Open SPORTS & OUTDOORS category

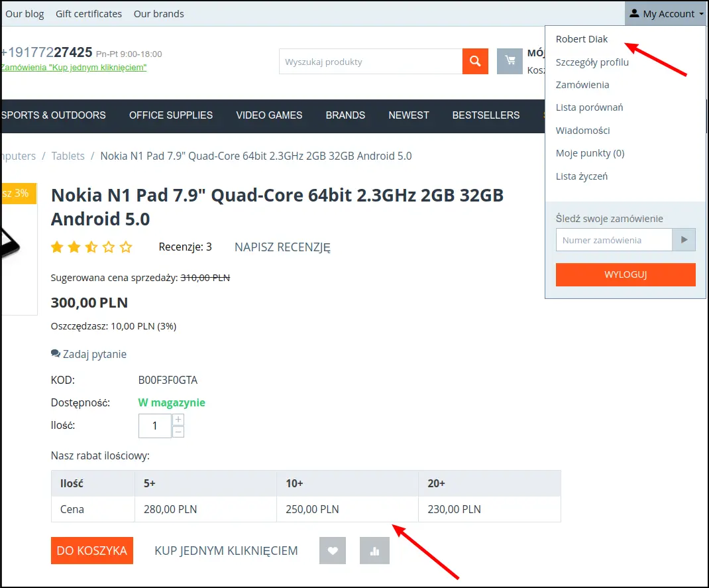click(x=54, y=115)
